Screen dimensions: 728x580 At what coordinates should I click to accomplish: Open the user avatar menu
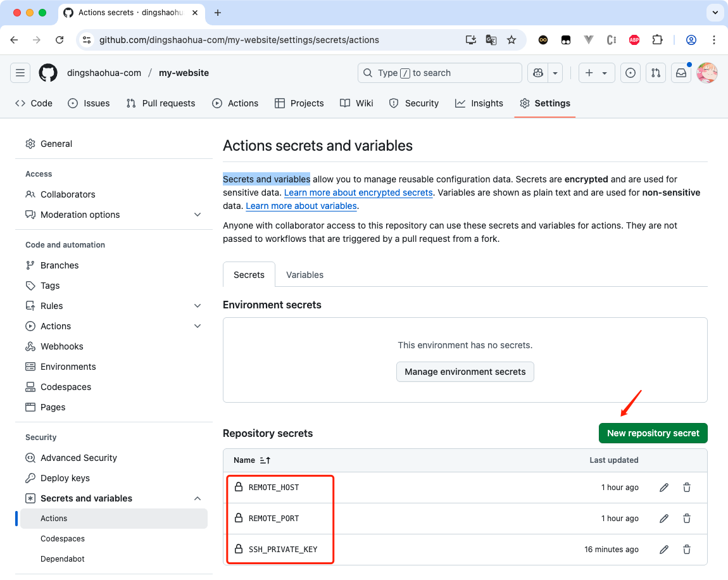707,73
